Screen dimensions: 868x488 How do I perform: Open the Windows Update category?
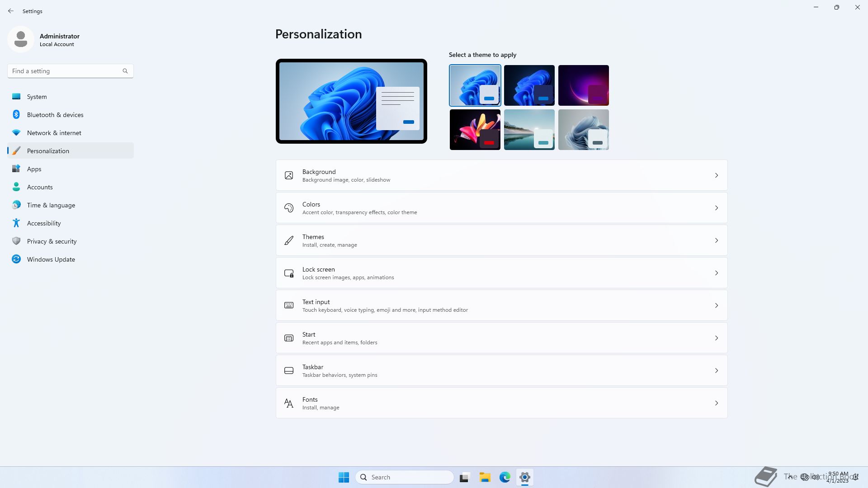point(71,259)
